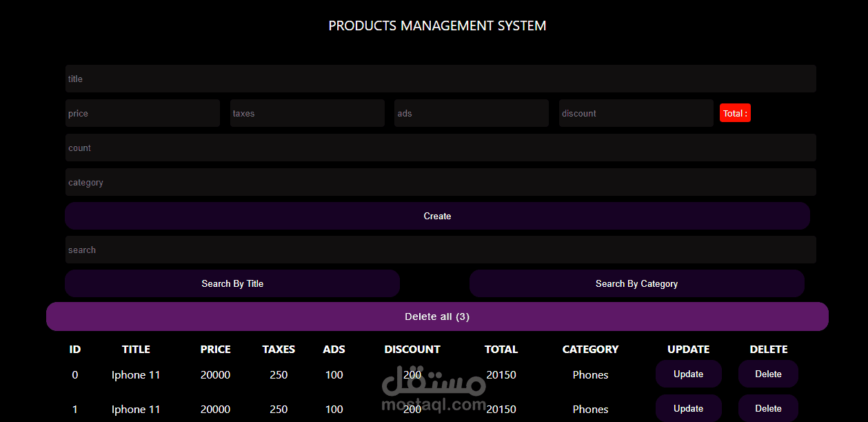The image size is (868, 422).
Task: Click the TITLE column header
Action: 136,349
